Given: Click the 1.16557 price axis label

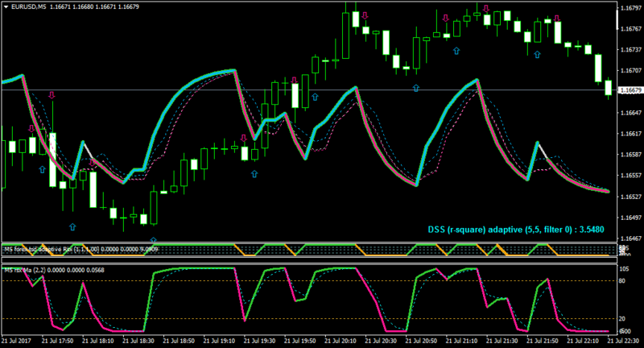Looking at the screenshot, I should 631,176.
